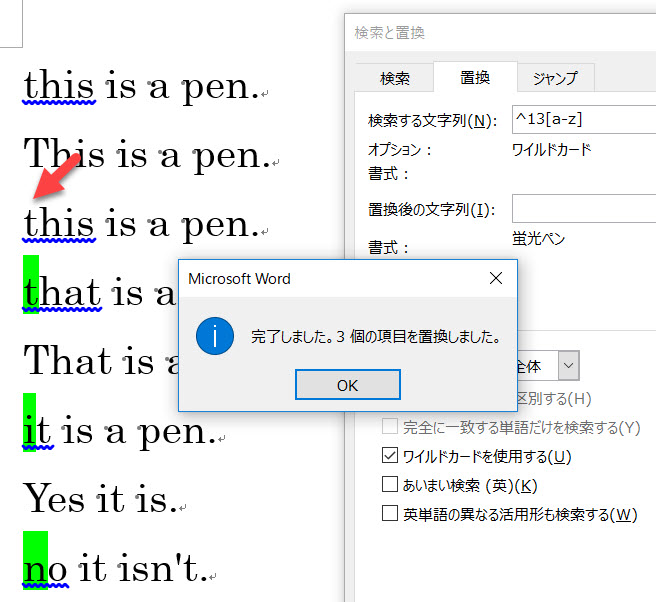Switch to the 検索 tab
656x602 pixels.
[395, 78]
